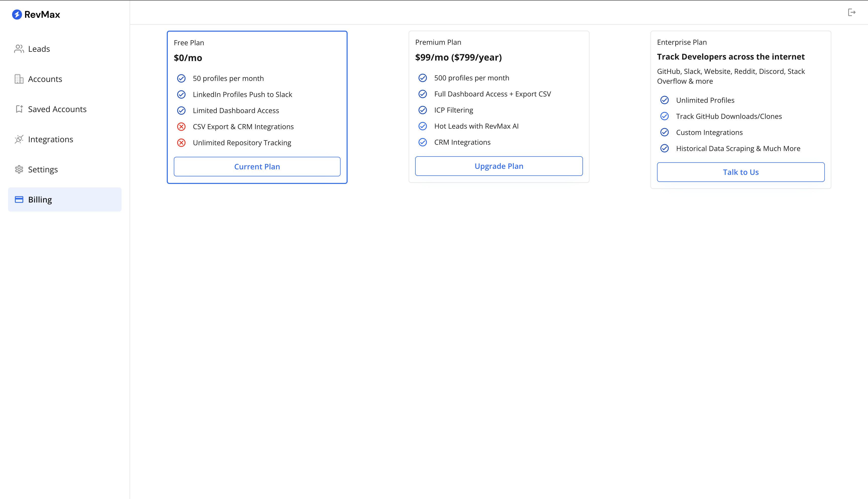Select the Free Plan card title

[189, 43]
